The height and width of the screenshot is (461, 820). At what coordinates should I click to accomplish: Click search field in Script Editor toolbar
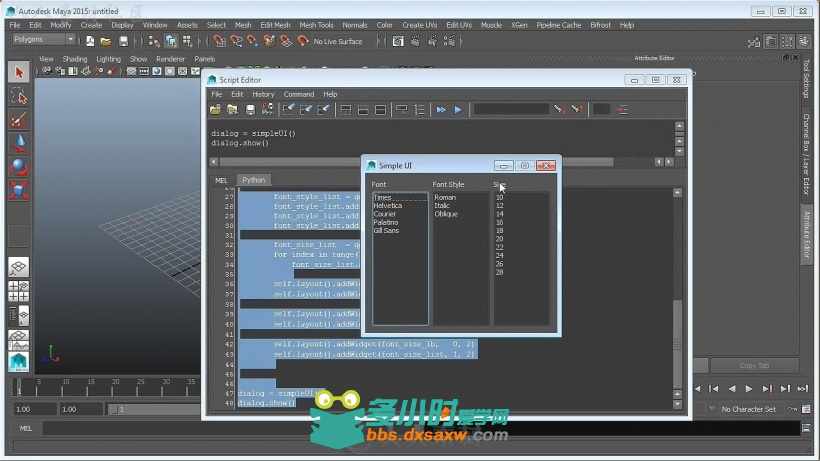point(511,109)
